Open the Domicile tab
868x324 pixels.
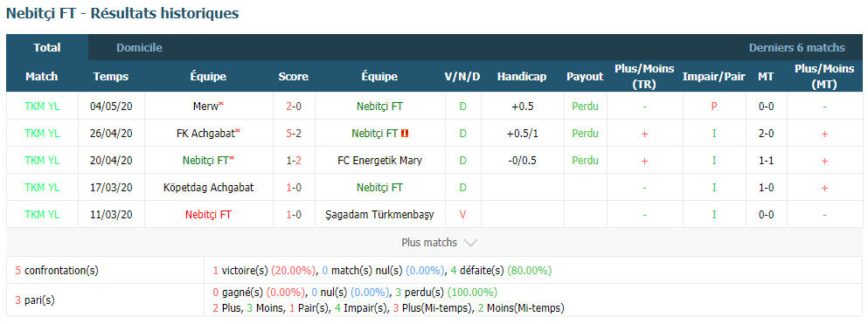click(139, 47)
